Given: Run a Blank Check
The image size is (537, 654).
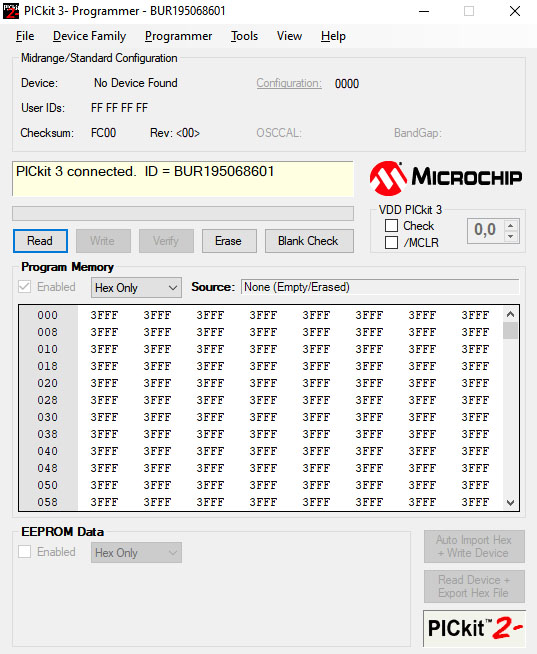Looking at the screenshot, I should pos(309,241).
